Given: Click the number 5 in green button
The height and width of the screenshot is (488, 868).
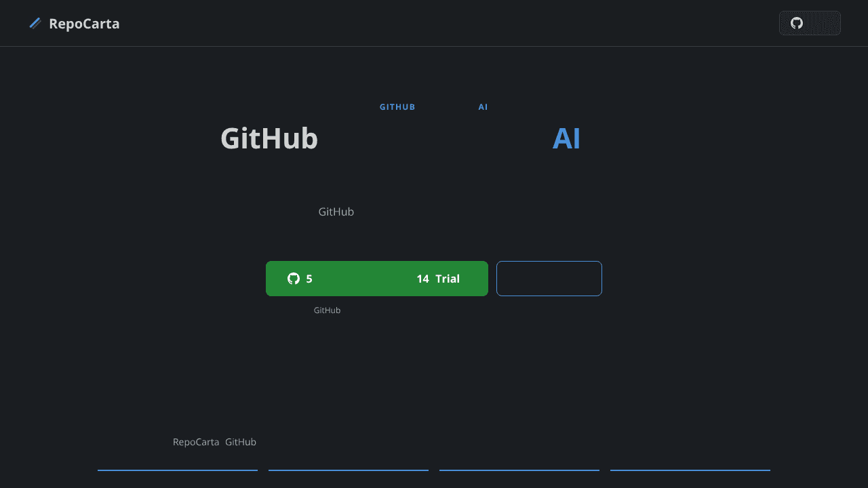Looking at the screenshot, I should tap(309, 279).
